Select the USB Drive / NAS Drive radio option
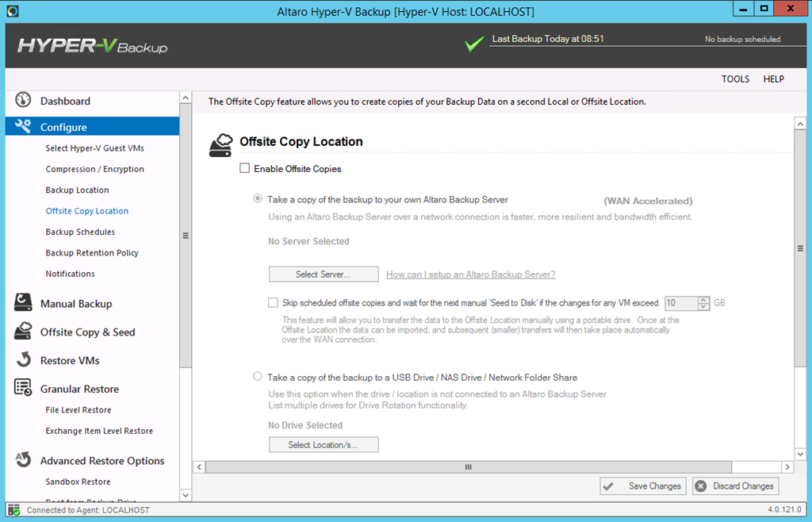812x522 pixels. coord(258,377)
